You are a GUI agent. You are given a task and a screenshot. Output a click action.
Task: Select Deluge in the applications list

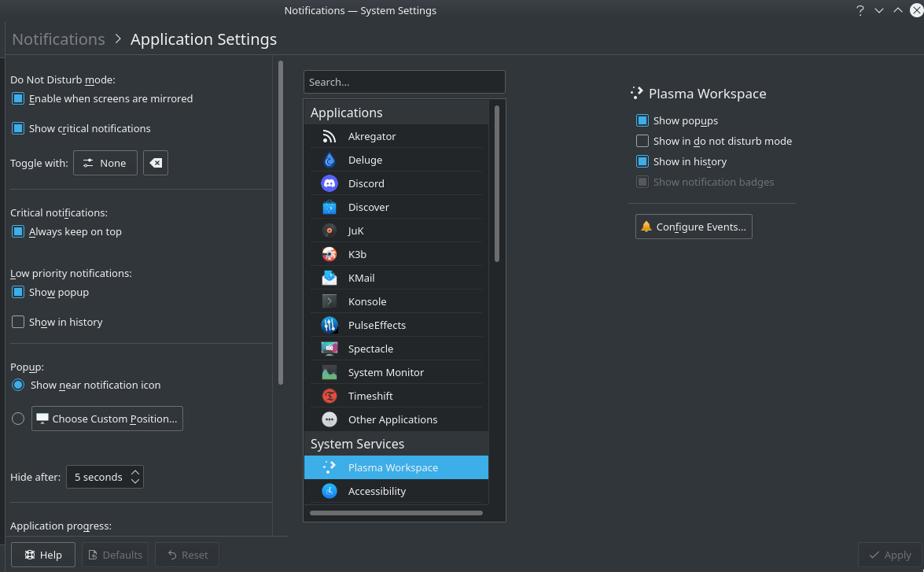point(396,160)
